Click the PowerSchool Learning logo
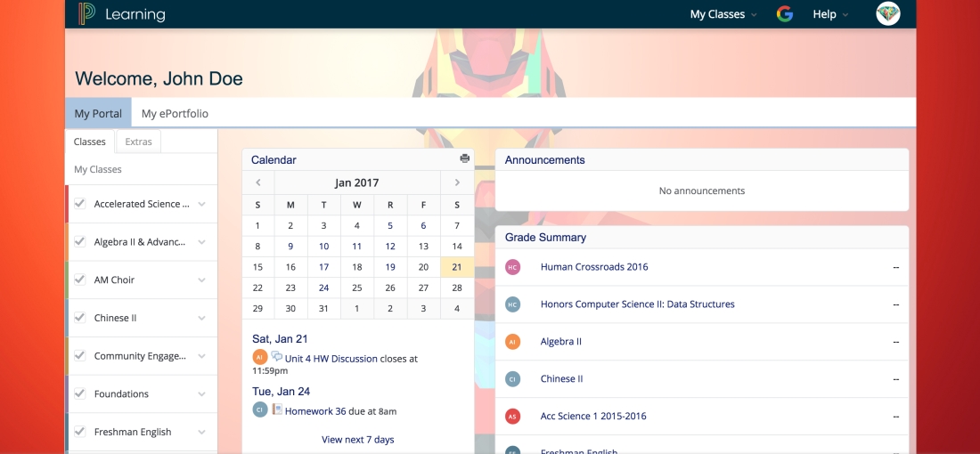980x454 pixels. pos(122,13)
